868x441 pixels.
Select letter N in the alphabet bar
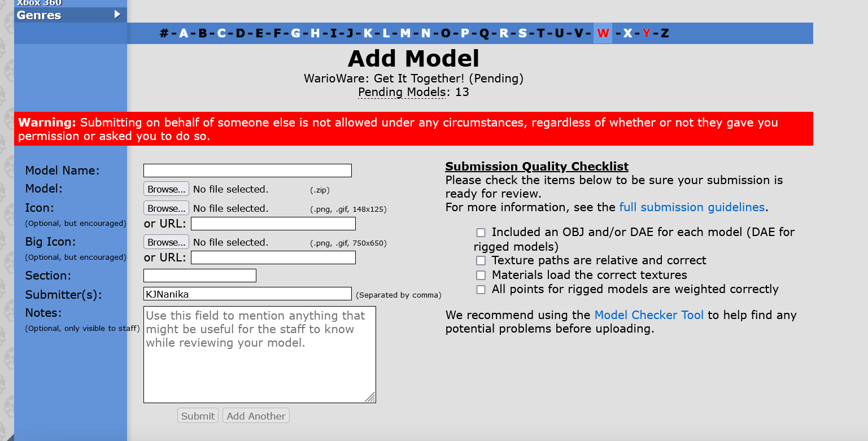click(426, 33)
